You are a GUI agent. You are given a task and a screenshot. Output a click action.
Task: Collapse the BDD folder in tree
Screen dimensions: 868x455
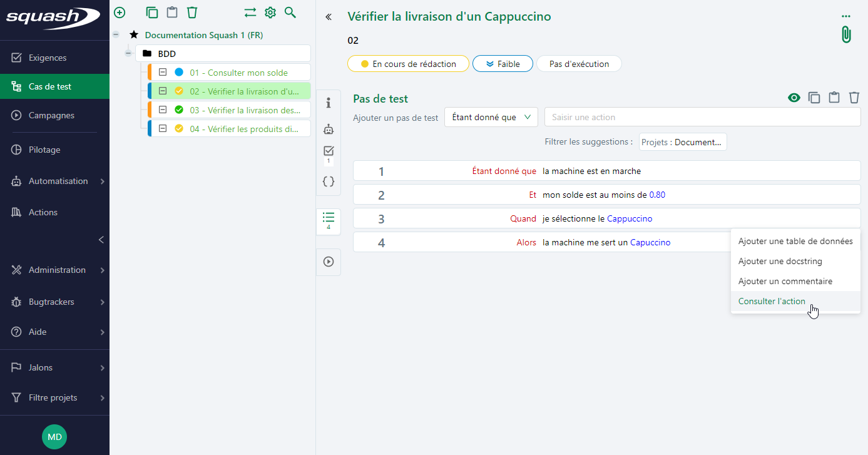(x=128, y=54)
